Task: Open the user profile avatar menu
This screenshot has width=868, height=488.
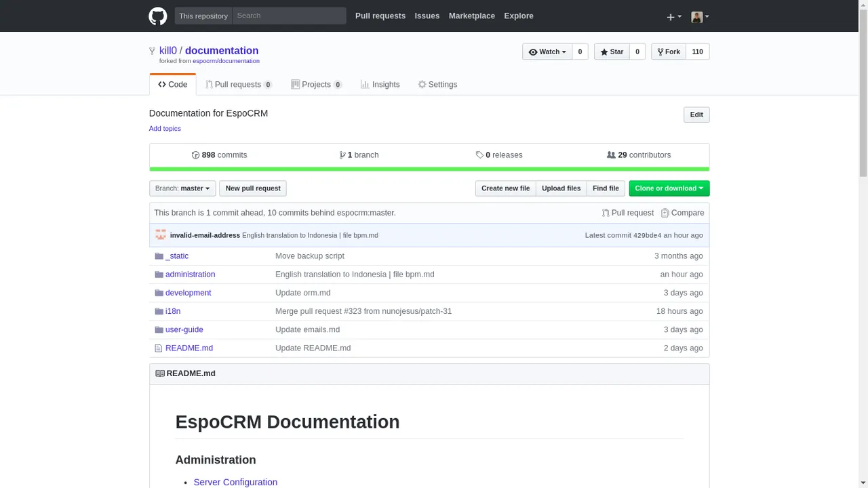Action: click(700, 17)
